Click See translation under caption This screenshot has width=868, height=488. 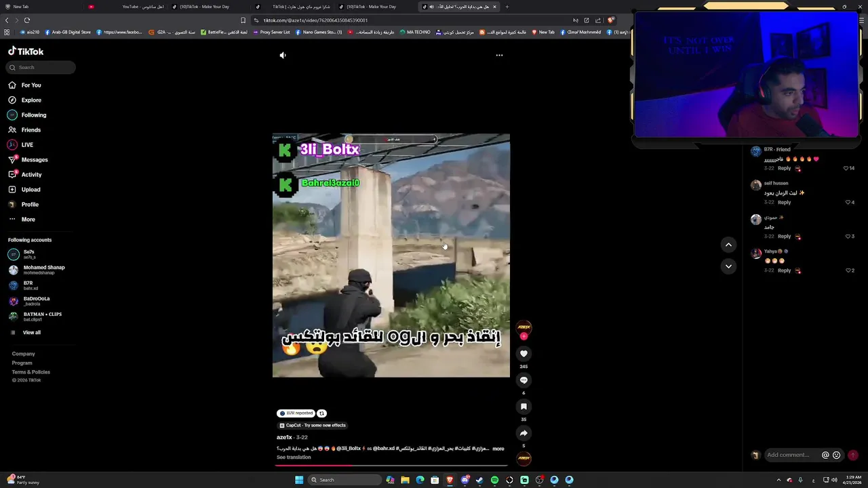click(294, 457)
